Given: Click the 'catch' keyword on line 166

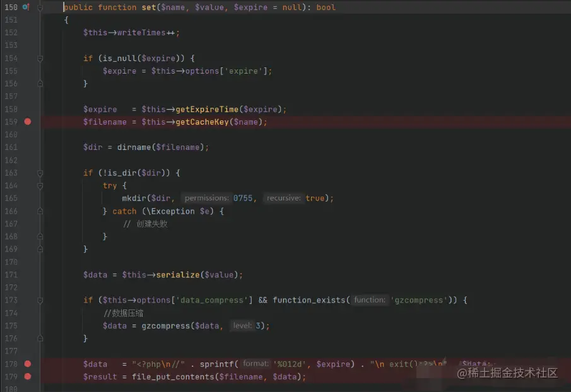Looking at the screenshot, I should [x=124, y=211].
